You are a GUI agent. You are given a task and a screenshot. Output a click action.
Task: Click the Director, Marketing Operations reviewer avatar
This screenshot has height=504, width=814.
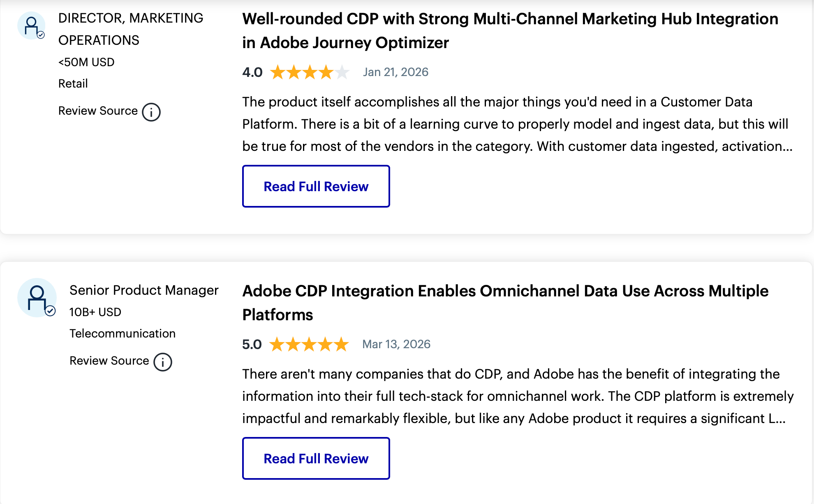[31, 25]
